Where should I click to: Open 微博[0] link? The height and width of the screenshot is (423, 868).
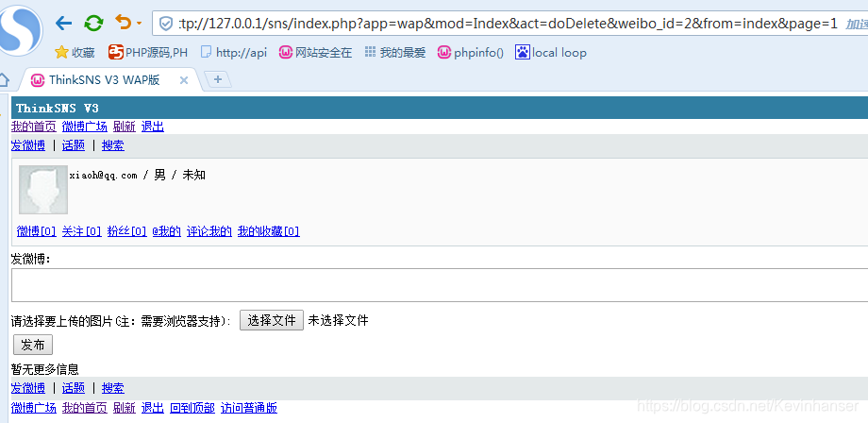[37, 231]
